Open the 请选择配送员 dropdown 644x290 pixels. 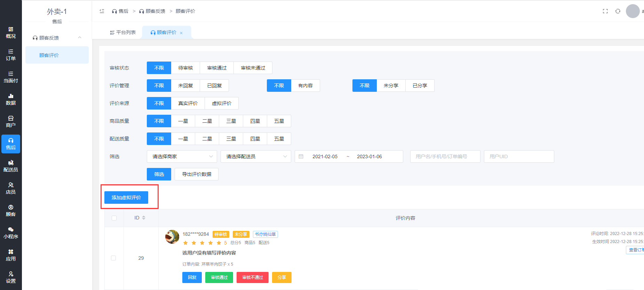(x=256, y=156)
